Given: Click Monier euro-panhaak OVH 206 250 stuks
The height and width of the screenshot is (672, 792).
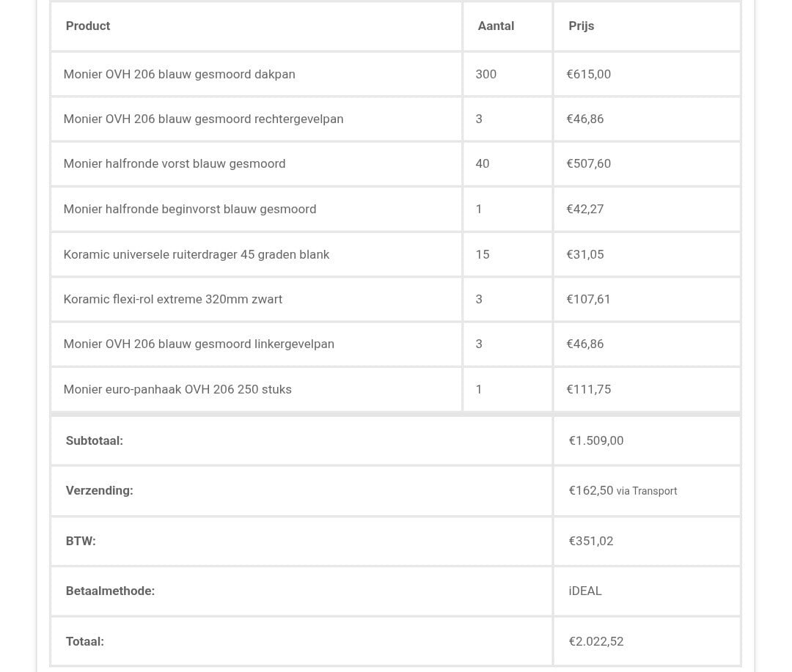Looking at the screenshot, I should tap(177, 389).
